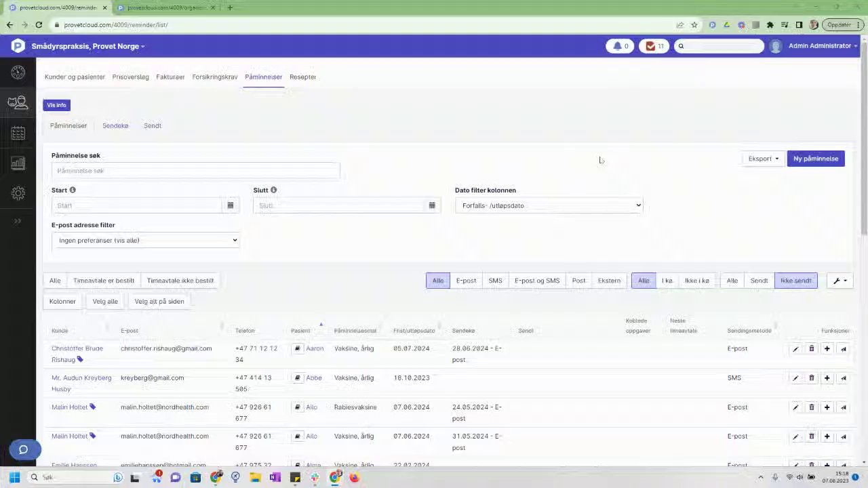Select the E-post sending method filter

click(466, 281)
